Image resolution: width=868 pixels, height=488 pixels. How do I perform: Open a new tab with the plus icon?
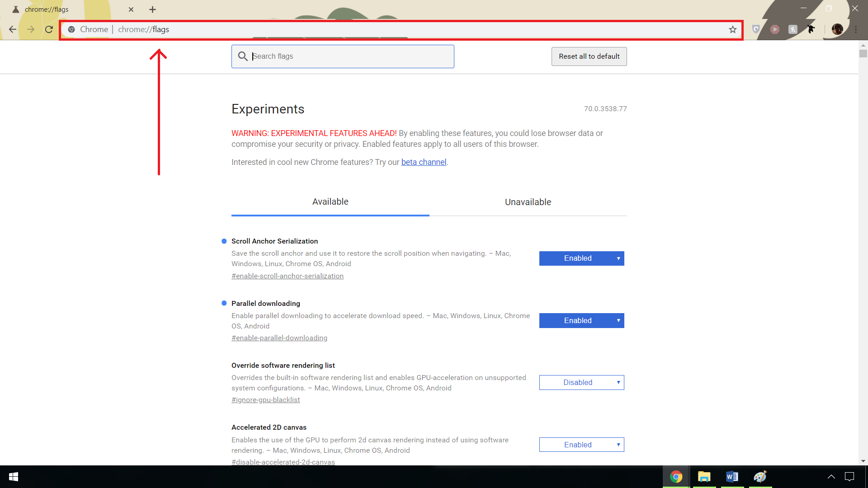[152, 9]
